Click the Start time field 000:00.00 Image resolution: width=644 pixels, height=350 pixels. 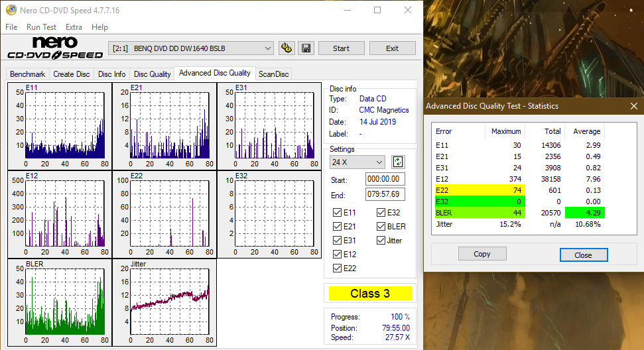click(385, 179)
